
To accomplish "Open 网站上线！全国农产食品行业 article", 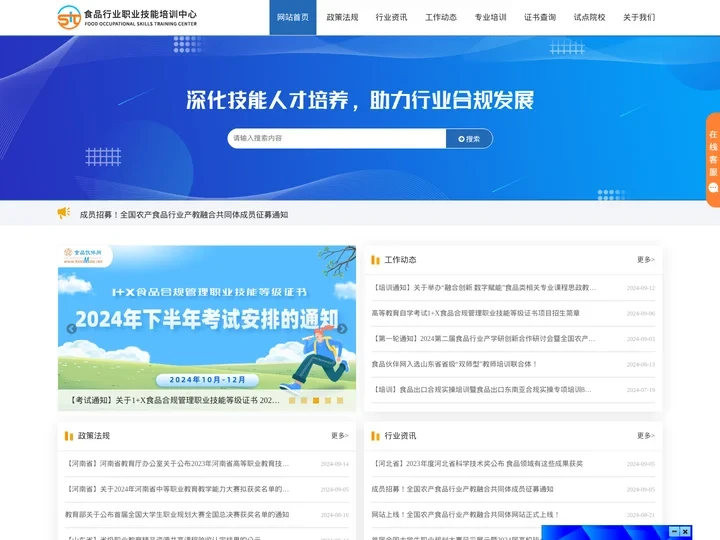I will [x=466, y=515].
